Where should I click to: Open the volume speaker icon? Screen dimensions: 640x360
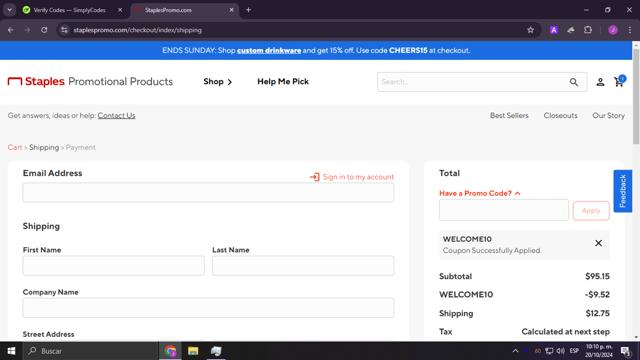coord(561,351)
